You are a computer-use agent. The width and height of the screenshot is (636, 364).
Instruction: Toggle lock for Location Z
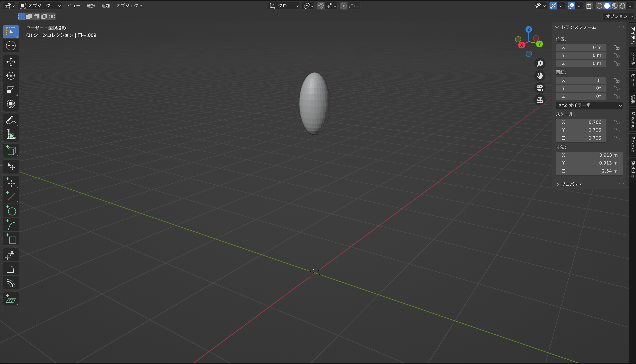click(x=616, y=63)
